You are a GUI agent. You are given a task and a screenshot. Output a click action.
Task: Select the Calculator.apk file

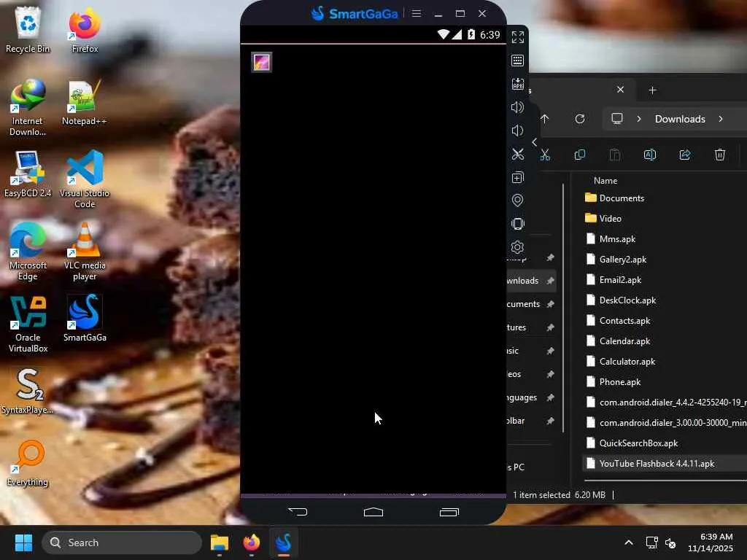click(627, 362)
